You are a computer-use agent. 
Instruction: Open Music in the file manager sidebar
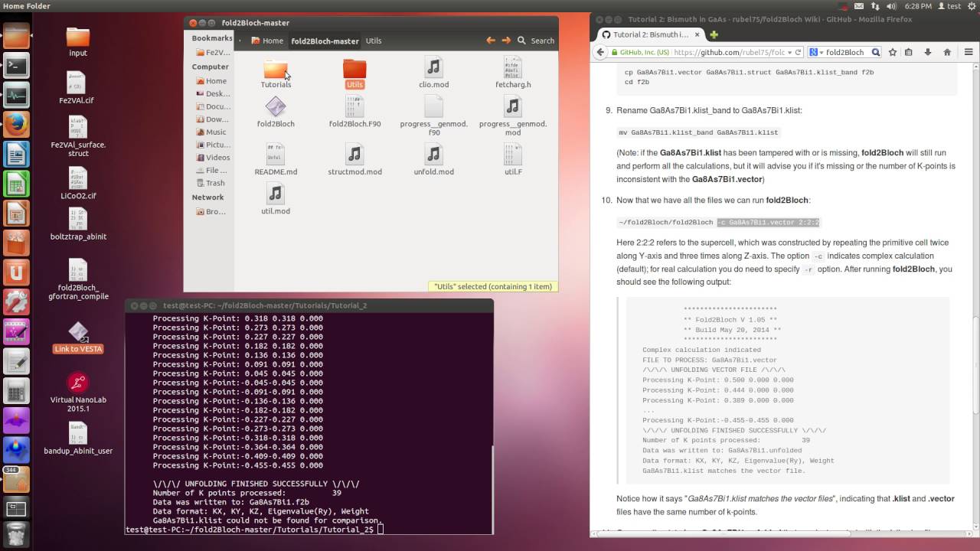[211, 132]
